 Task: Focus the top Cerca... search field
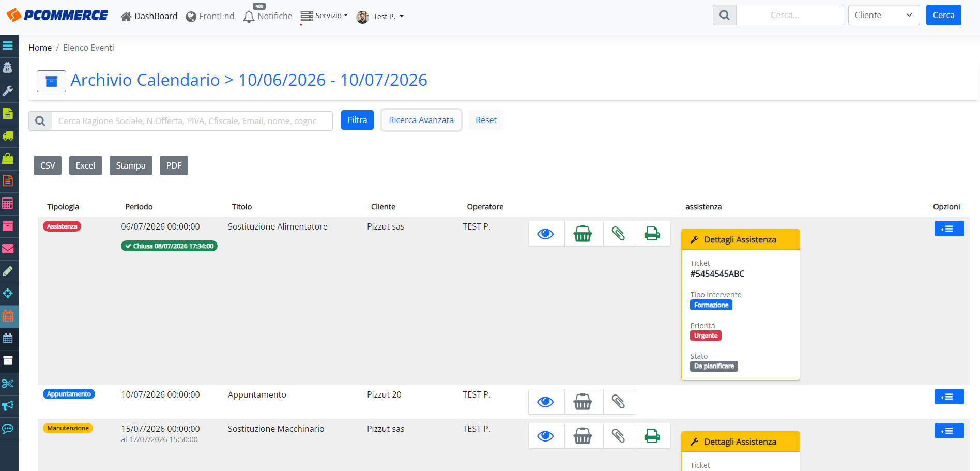[x=790, y=15]
